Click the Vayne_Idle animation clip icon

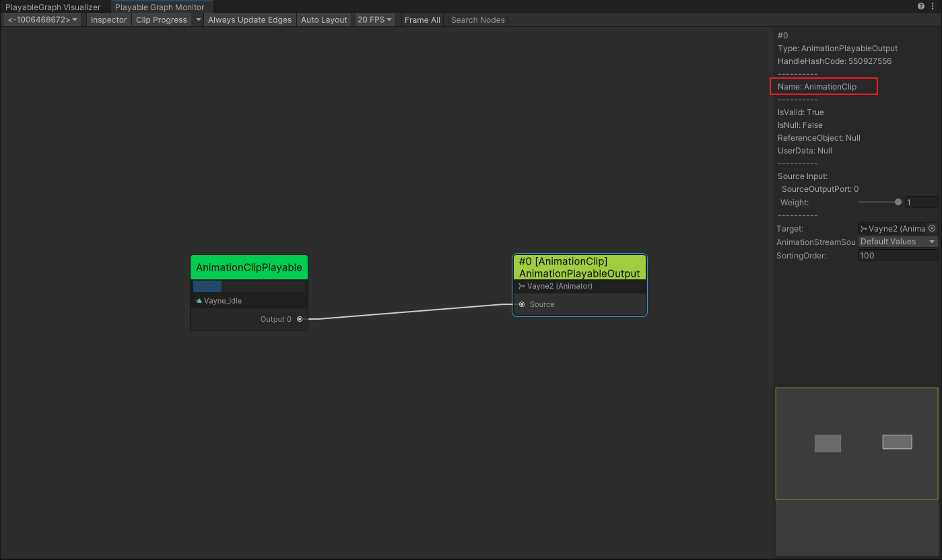click(x=199, y=301)
